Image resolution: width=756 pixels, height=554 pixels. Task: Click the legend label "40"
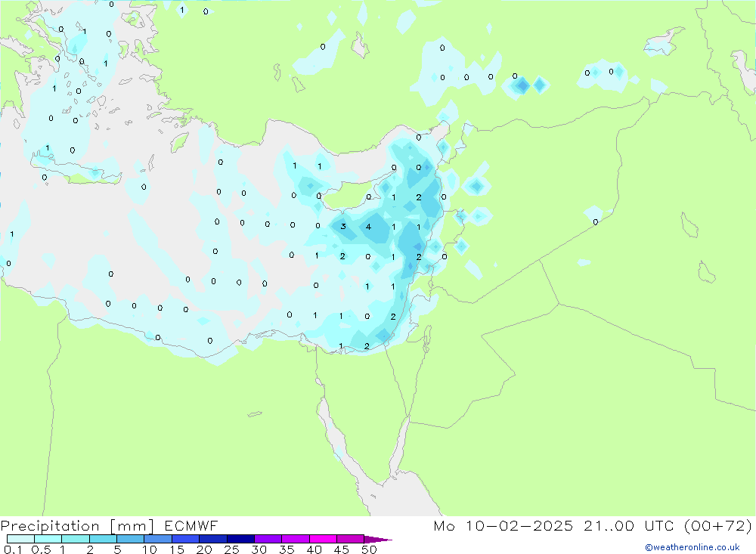coord(314,549)
